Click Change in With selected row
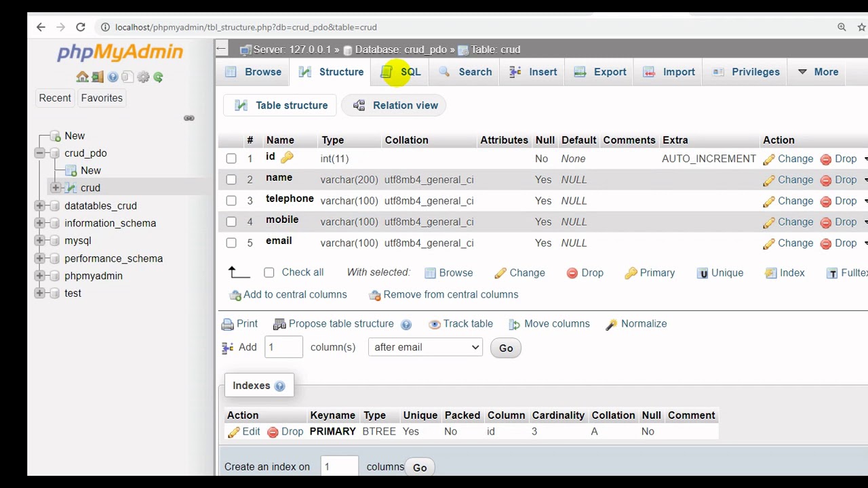The height and width of the screenshot is (488, 868). (x=519, y=272)
